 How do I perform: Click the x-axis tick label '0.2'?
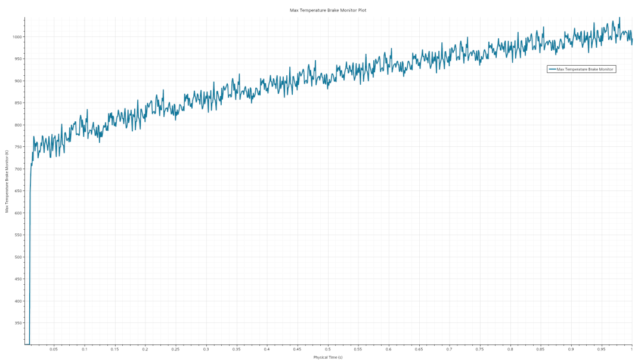point(145,349)
